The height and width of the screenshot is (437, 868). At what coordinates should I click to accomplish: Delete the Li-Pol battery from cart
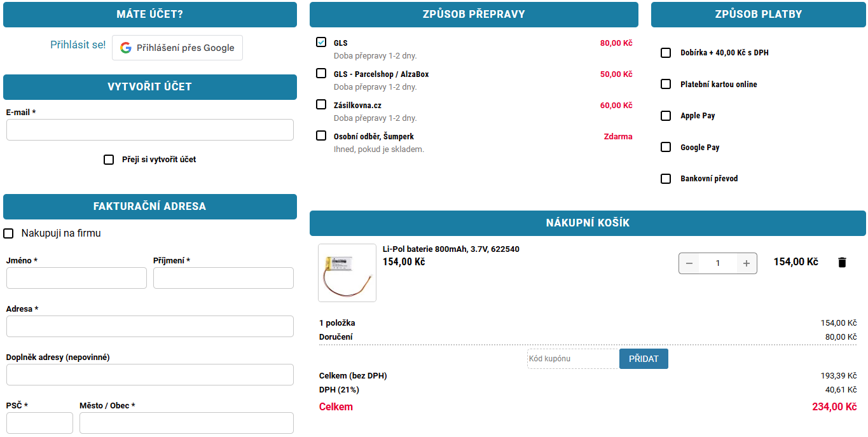coord(842,263)
